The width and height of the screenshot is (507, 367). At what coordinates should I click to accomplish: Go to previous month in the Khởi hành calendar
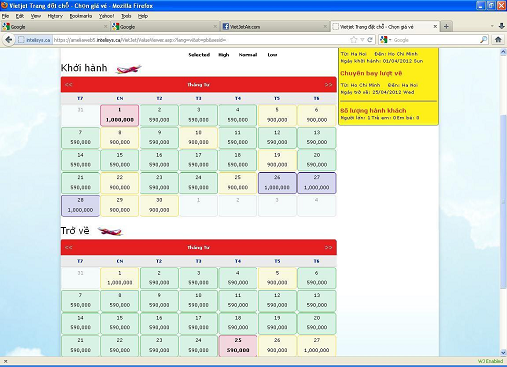click(x=68, y=85)
